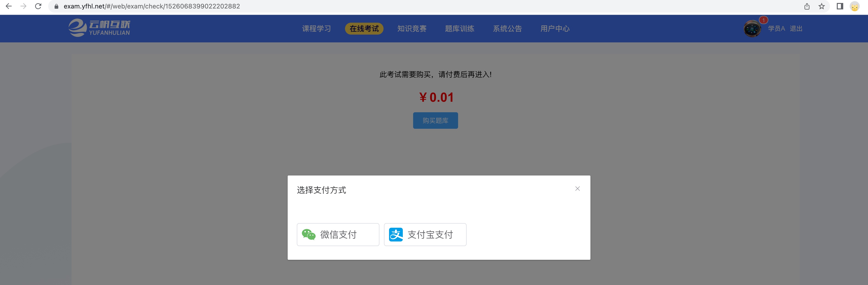The image size is (868, 285).
Task: Bookmark this page with star icon
Action: (x=821, y=6)
